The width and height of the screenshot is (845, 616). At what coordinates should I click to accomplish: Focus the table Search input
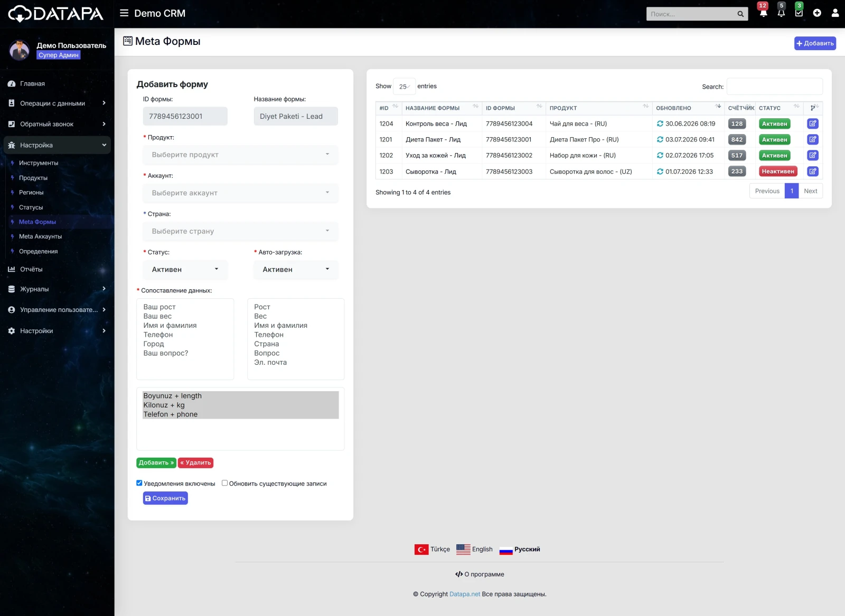[x=774, y=87]
